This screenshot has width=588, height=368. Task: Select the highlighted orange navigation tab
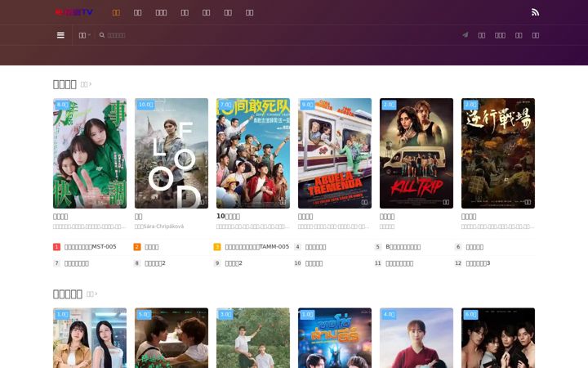point(116,12)
